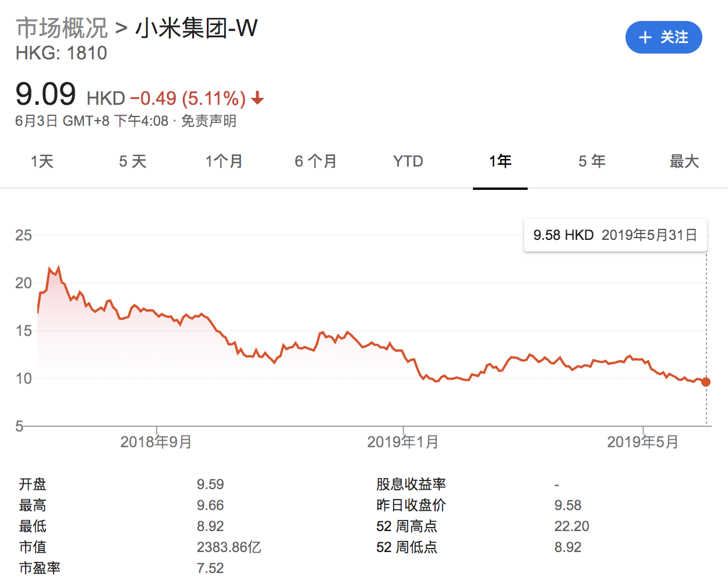Select the 5 天 range tab
Image resolution: width=728 pixels, height=587 pixels.
point(133,161)
